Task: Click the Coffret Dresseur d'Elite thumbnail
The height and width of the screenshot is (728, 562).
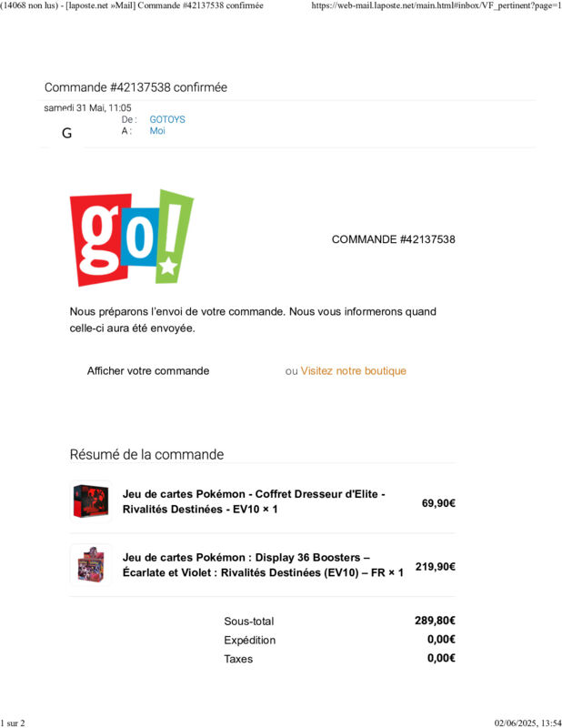Action: [x=91, y=501]
